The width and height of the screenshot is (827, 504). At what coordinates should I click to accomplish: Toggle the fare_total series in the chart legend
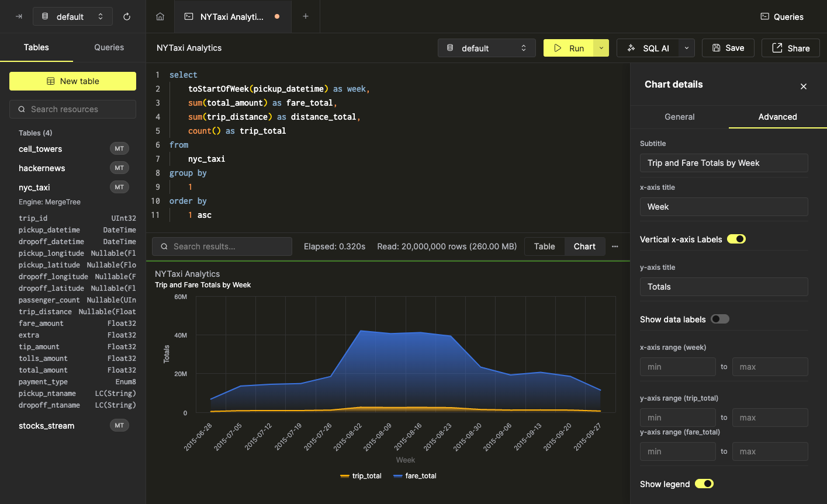coord(415,476)
